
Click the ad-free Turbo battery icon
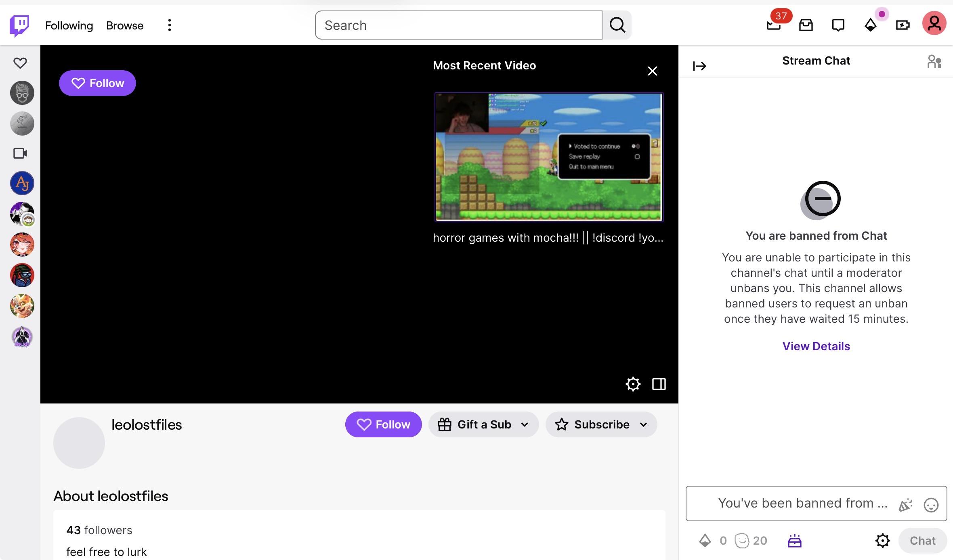(903, 25)
